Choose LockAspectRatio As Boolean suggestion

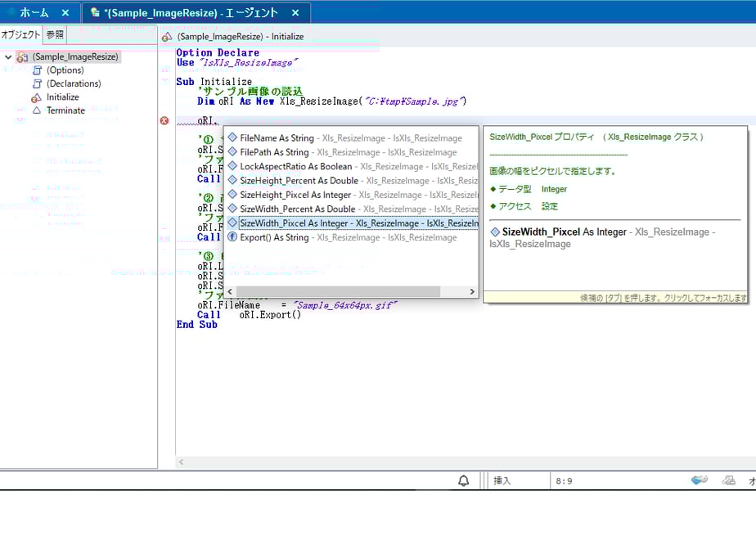pos(351,166)
